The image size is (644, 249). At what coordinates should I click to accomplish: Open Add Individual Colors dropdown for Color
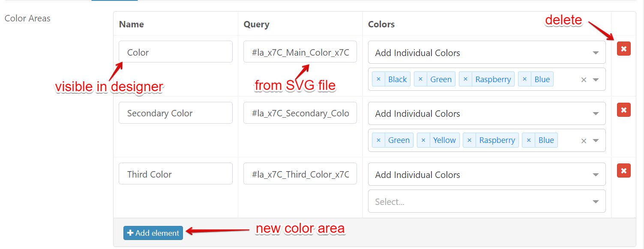click(486, 53)
